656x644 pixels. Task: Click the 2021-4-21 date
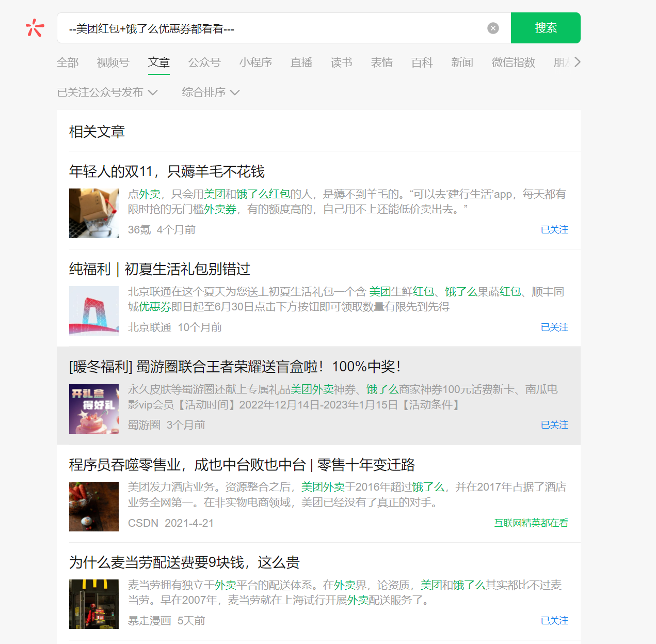pyautogui.click(x=189, y=523)
